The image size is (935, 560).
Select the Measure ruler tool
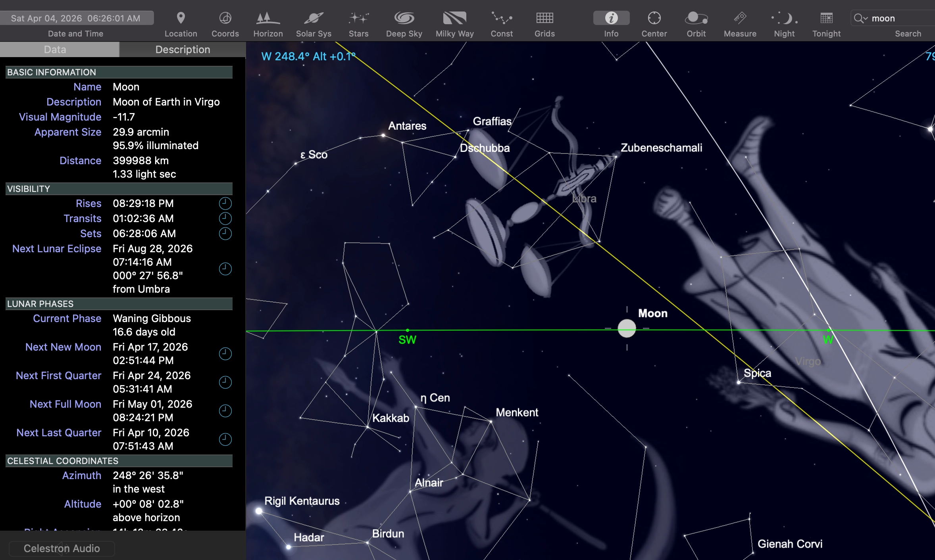point(740,18)
